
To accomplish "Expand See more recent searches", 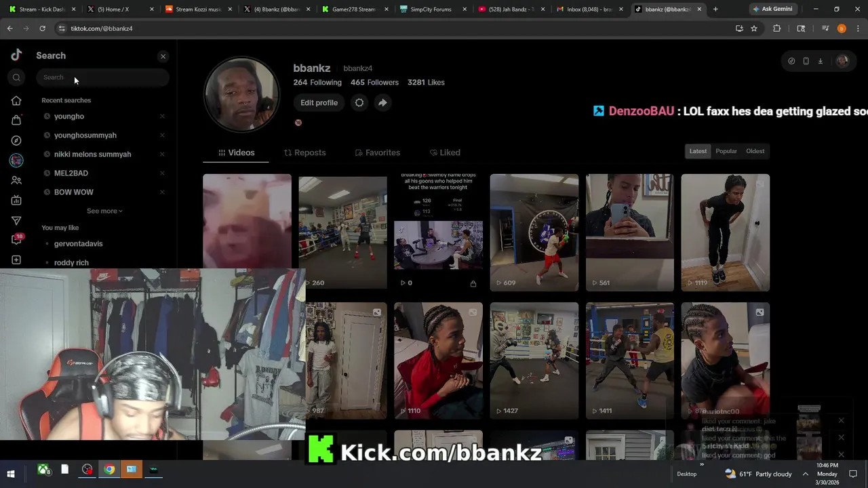I will [x=104, y=211].
